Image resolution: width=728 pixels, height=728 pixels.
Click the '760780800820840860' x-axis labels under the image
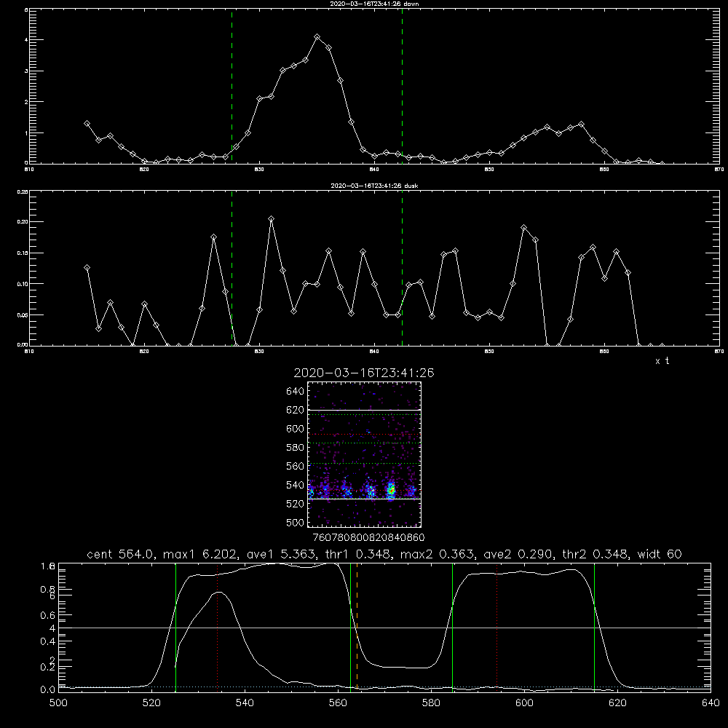(x=368, y=537)
